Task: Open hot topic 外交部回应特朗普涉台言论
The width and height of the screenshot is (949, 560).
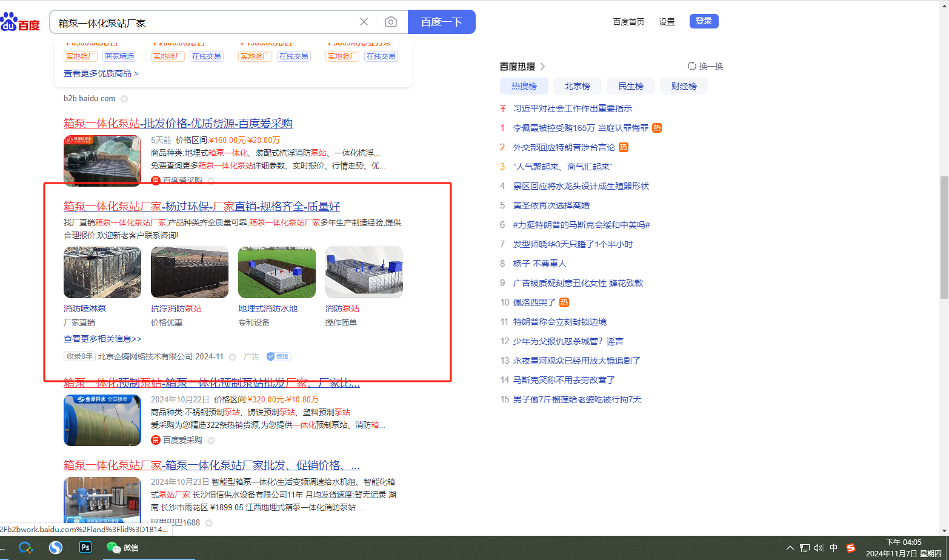Action: coord(564,147)
